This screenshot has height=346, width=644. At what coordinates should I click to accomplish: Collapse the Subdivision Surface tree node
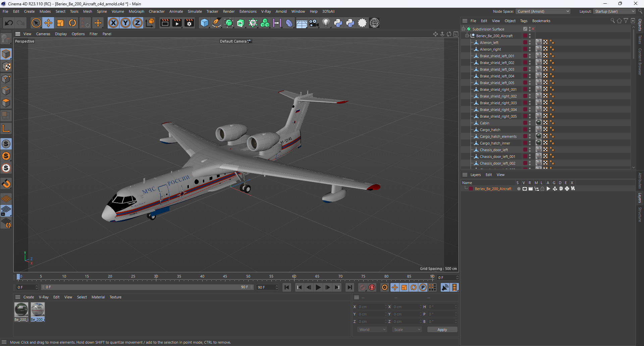tap(464, 29)
